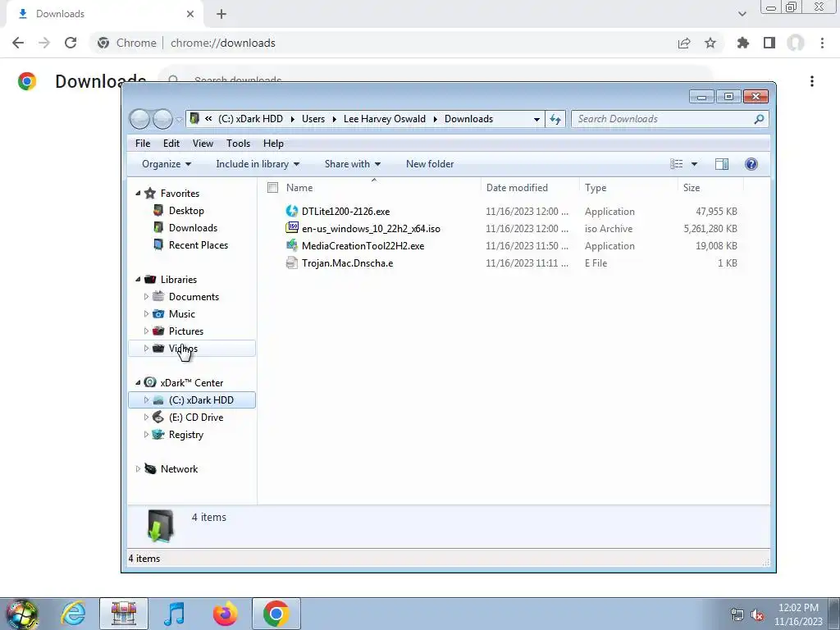
Task: Open the View menu
Action: pos(203,143)
